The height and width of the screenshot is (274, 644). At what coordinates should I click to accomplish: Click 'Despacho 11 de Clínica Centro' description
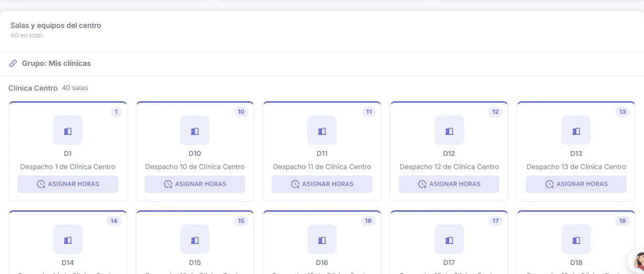pyautogui.click(x=322, y=167)
